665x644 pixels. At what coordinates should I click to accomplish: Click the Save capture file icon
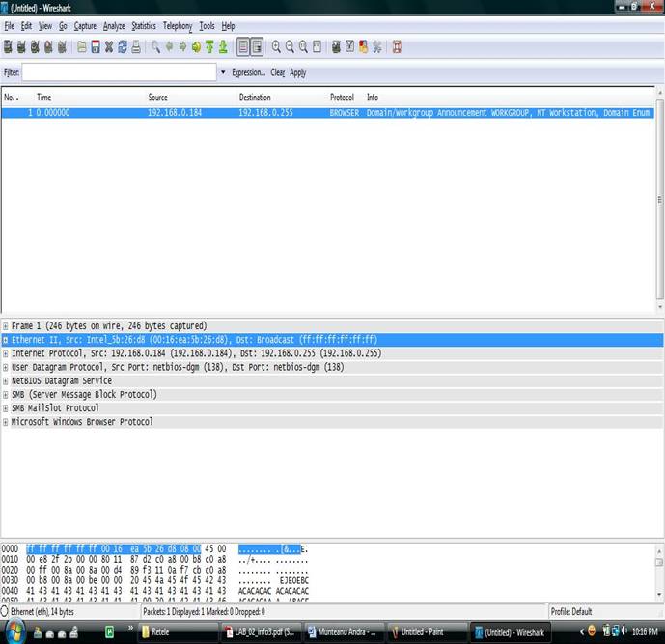point(96,46)
